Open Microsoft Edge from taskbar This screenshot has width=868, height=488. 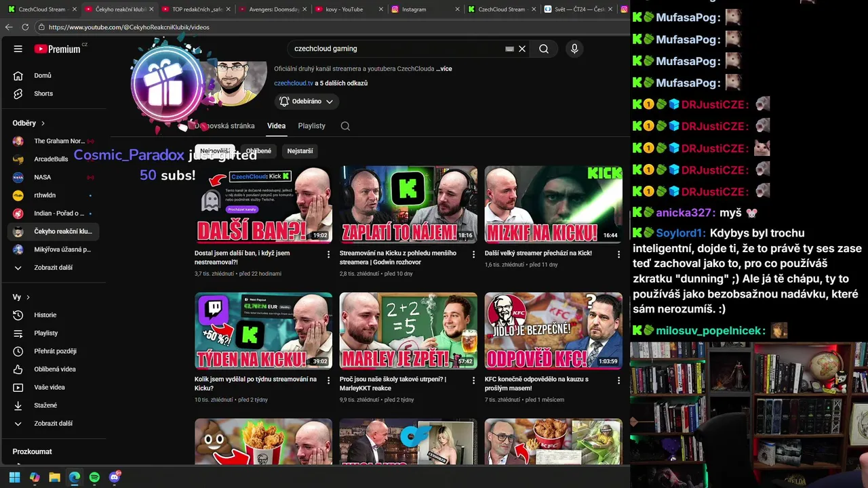[75, 477]
